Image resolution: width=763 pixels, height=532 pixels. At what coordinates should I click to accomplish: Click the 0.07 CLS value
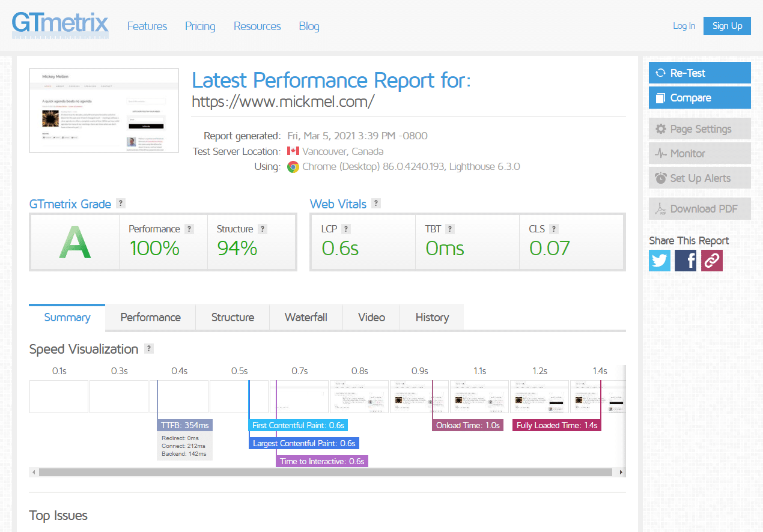pyautogui.click(x=550, y=248)
